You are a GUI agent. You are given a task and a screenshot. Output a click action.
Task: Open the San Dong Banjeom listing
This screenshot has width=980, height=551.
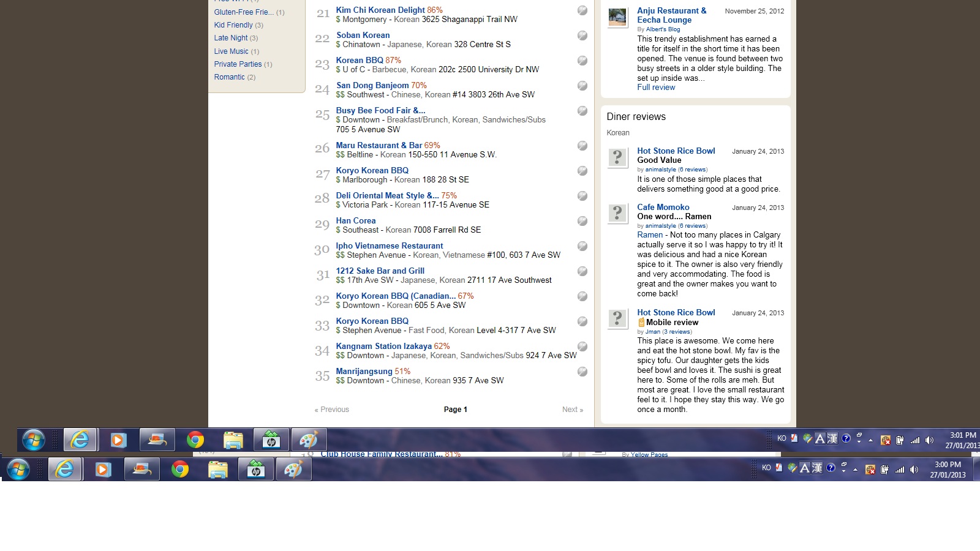pyautogui.click(x=372, y=85)
